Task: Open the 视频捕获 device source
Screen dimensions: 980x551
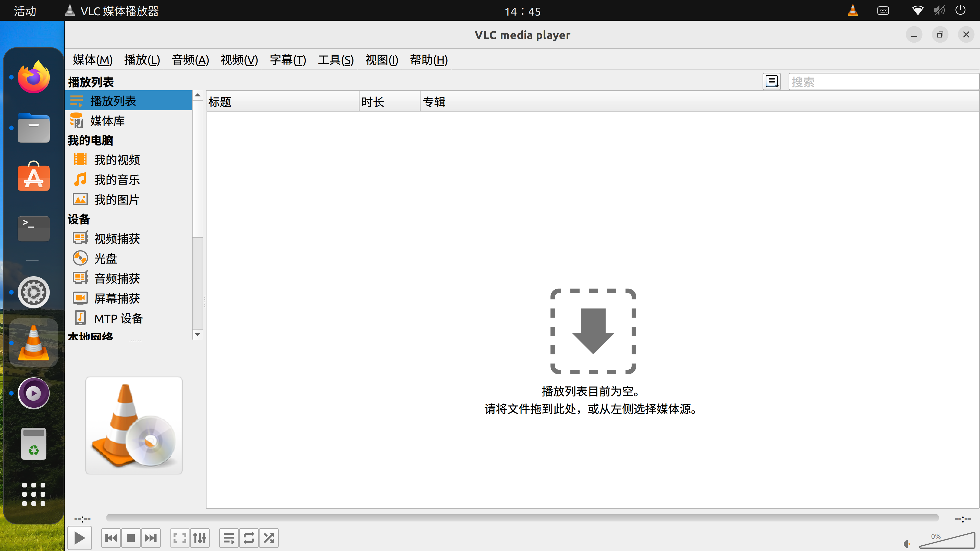Action: [x=117, y=239]
